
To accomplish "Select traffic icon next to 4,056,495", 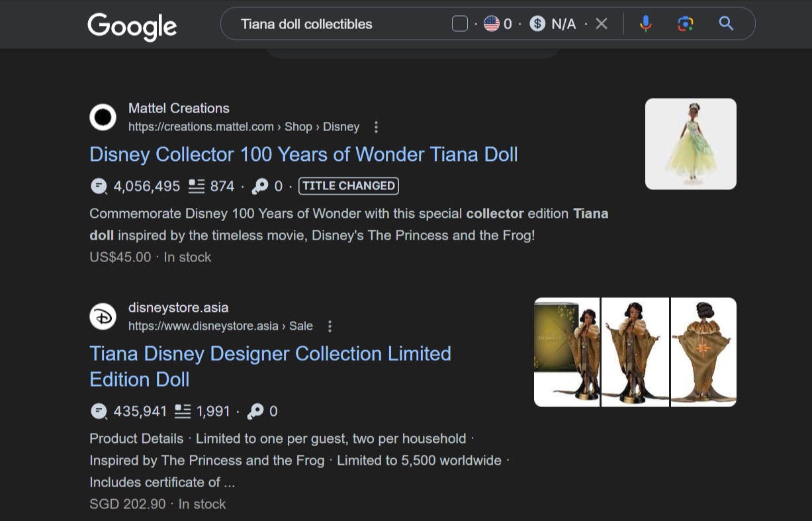I will coord(99,186).
